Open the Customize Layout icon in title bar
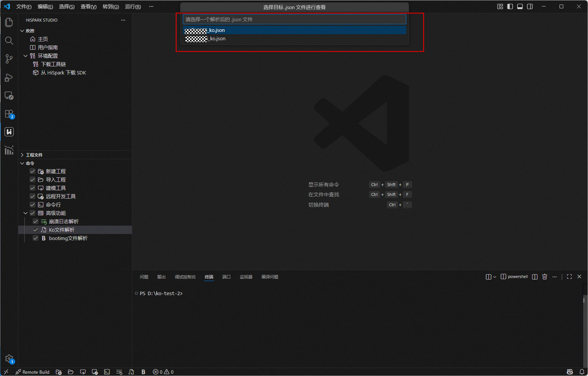 [x=500, y=6]
